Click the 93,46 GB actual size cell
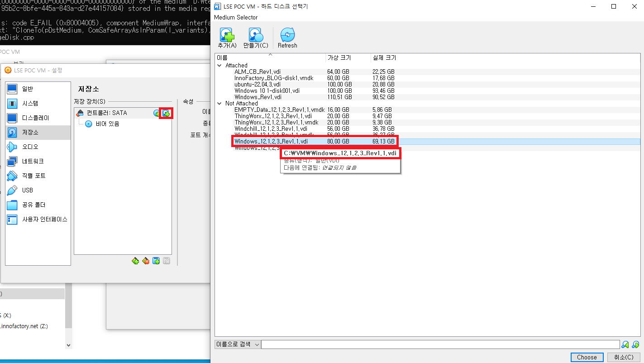644x363 pixels. [383, 91]
